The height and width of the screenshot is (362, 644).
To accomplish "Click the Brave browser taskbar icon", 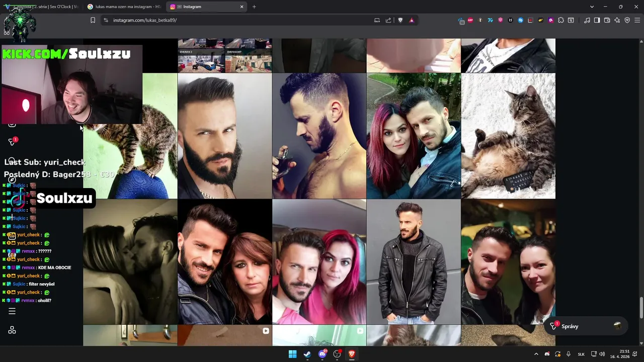I will point(352,354).
